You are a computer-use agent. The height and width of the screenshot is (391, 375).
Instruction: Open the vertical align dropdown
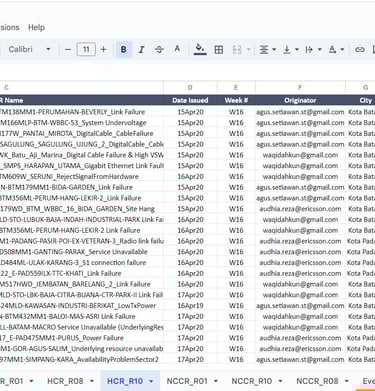coord(290,50)
